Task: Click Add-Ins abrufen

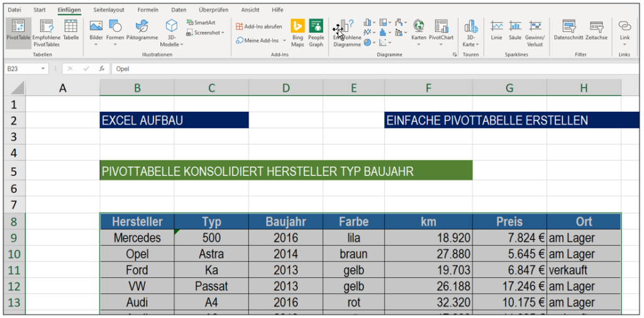Action: click(x=259, y=26)
